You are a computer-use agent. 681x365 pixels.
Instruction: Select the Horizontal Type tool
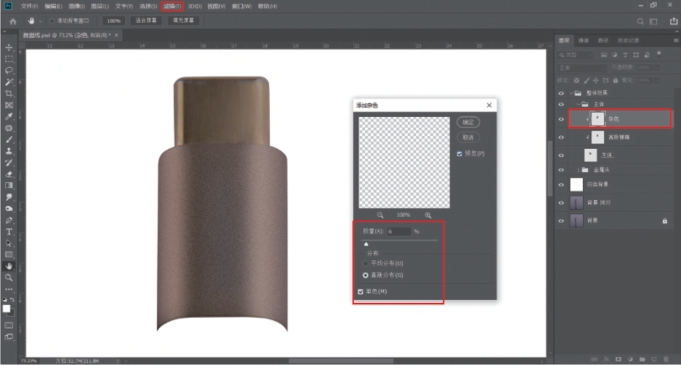click(x=9, y=232)
